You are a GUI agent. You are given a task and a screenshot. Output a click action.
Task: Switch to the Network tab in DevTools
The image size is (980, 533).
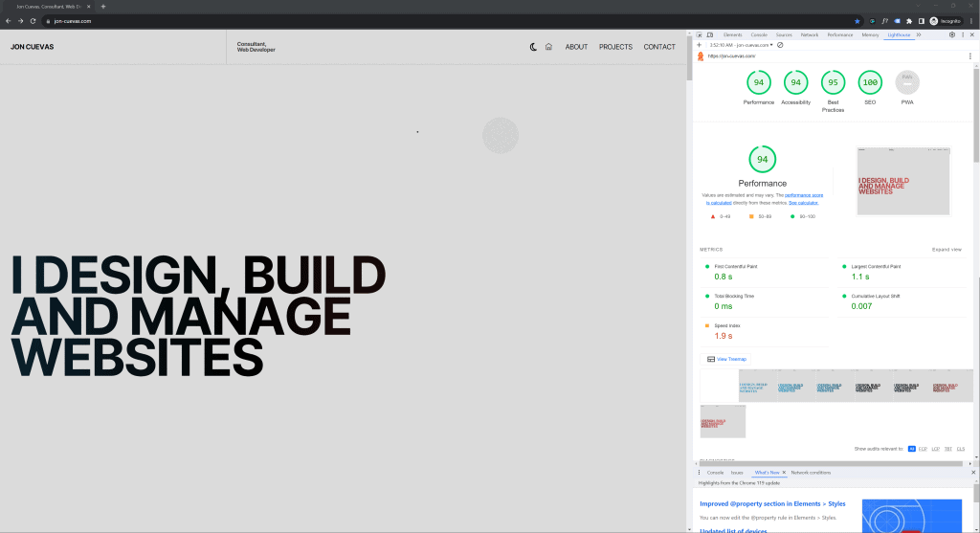(809, 34)
